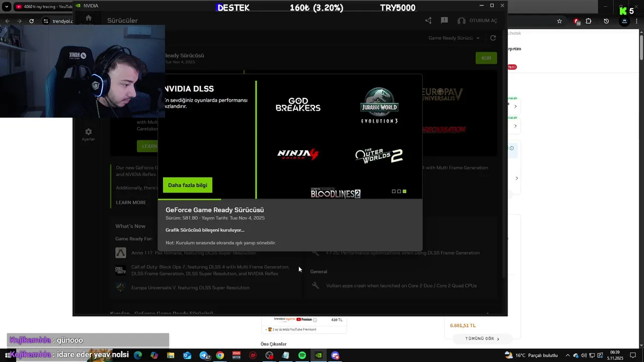644x362 pixels.
Task: Open Chrome tab search dropdown arrow
Action: tap(7, 7)
